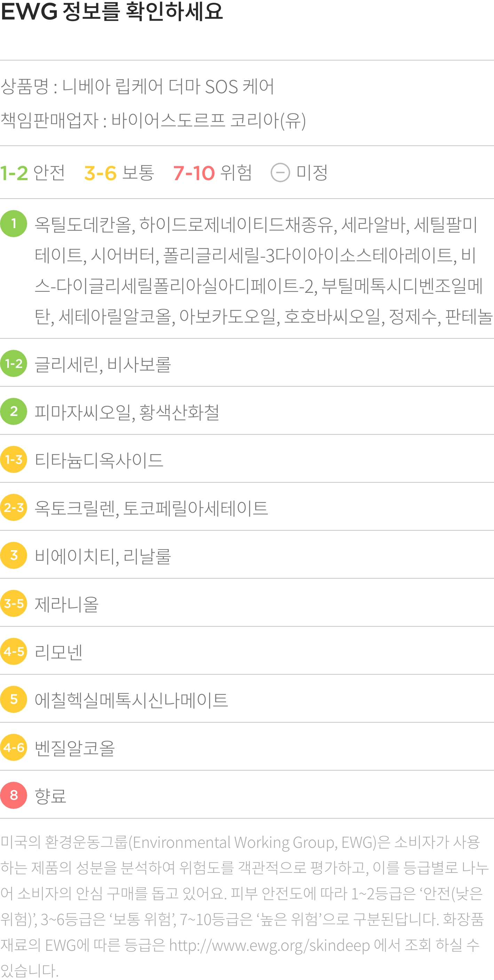Click the 3-6 보통 legend label

point(119,173)
